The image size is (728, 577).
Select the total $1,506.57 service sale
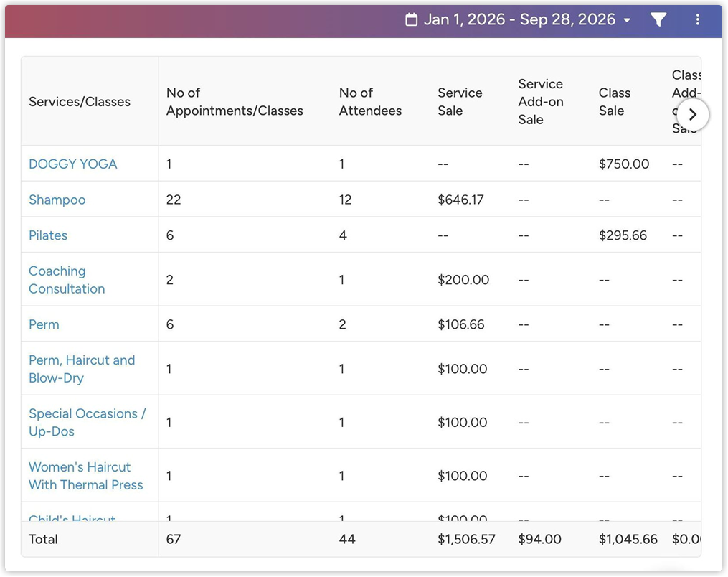[467, 539]
